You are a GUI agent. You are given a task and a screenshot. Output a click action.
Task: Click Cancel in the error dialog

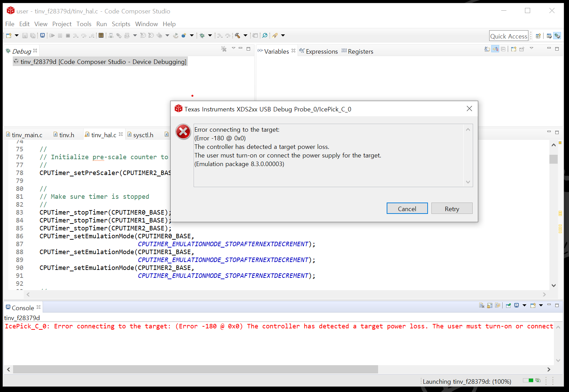pyautogui.click(x=407, y=208)
